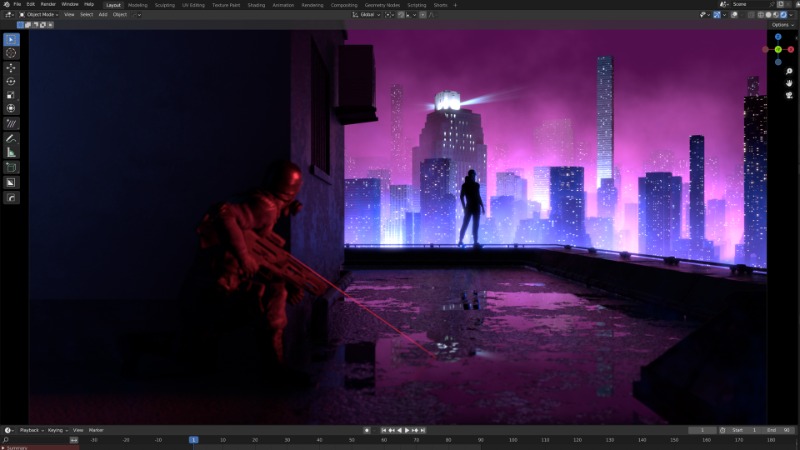
Task: Click the Pan hand viewport gizmo
Action: pos(788,83)
